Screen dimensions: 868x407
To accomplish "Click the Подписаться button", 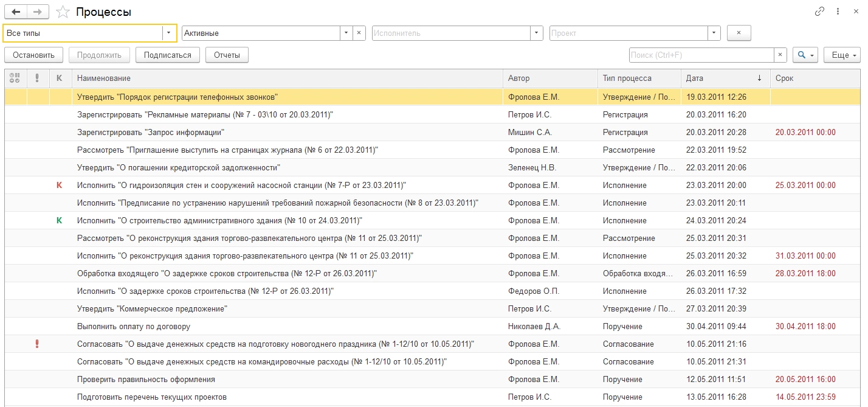I will tap(167, 55).
